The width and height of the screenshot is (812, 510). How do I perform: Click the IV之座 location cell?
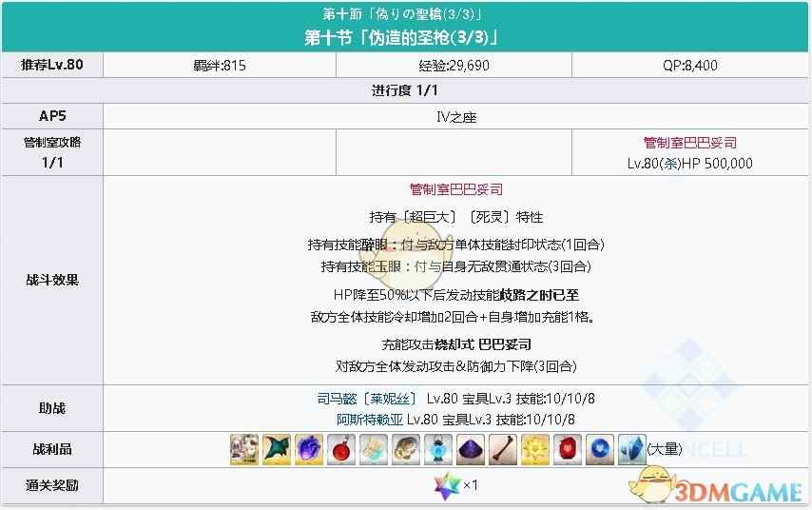pyautogui.click(x=455, y=117)
